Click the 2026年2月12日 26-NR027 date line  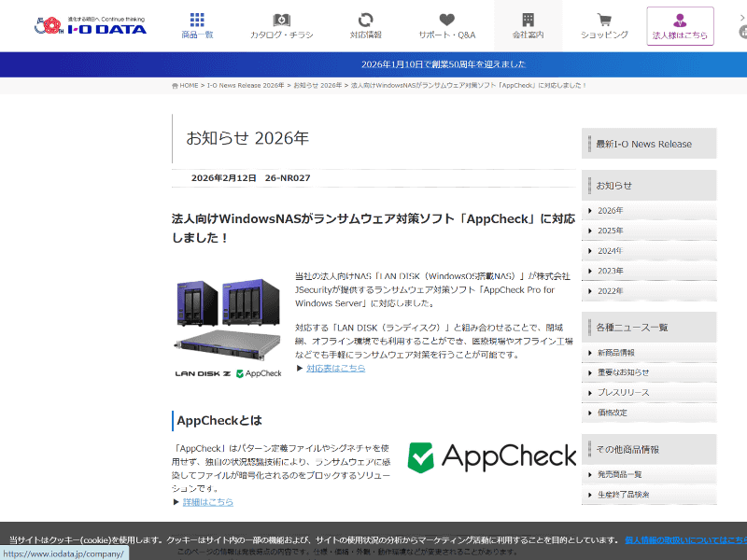coord(250,178)
